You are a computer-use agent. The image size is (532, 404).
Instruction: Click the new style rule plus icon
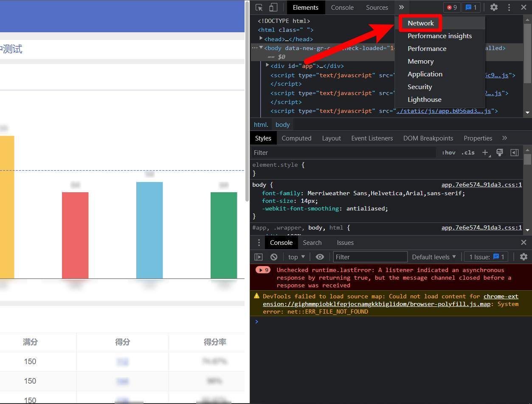click(486, 153)
